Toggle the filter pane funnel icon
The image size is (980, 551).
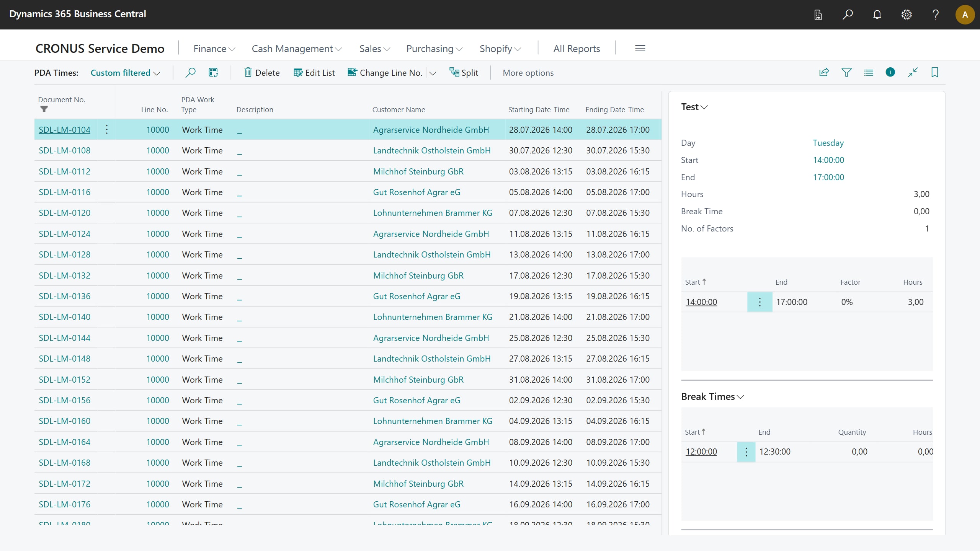(846, 72)
